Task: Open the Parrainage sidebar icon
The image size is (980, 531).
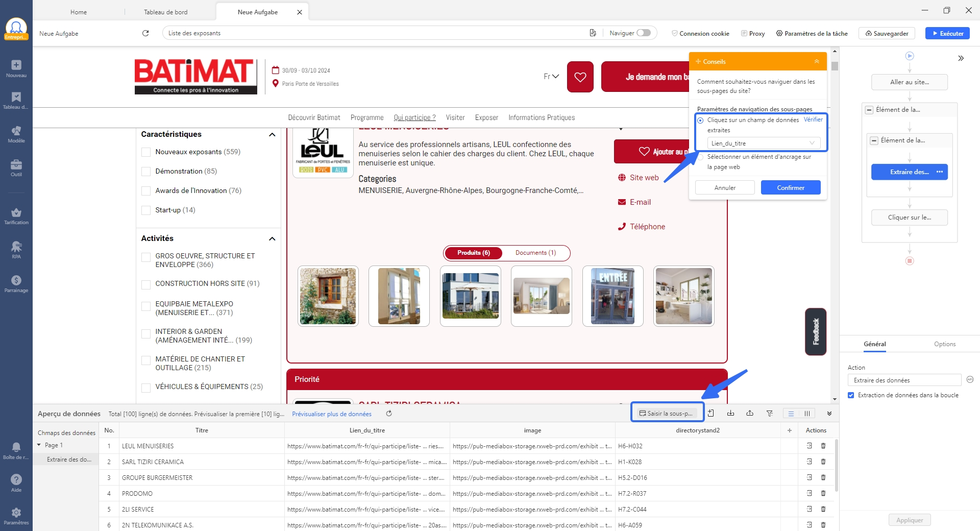Action: [16, 284]
